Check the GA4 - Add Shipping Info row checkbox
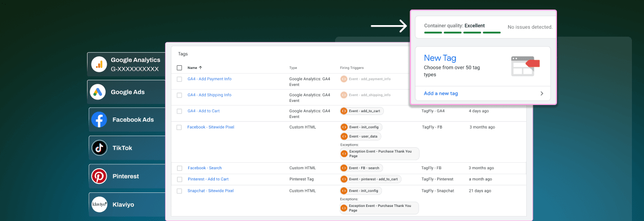 pyautogui.click(x=179, y=95)
